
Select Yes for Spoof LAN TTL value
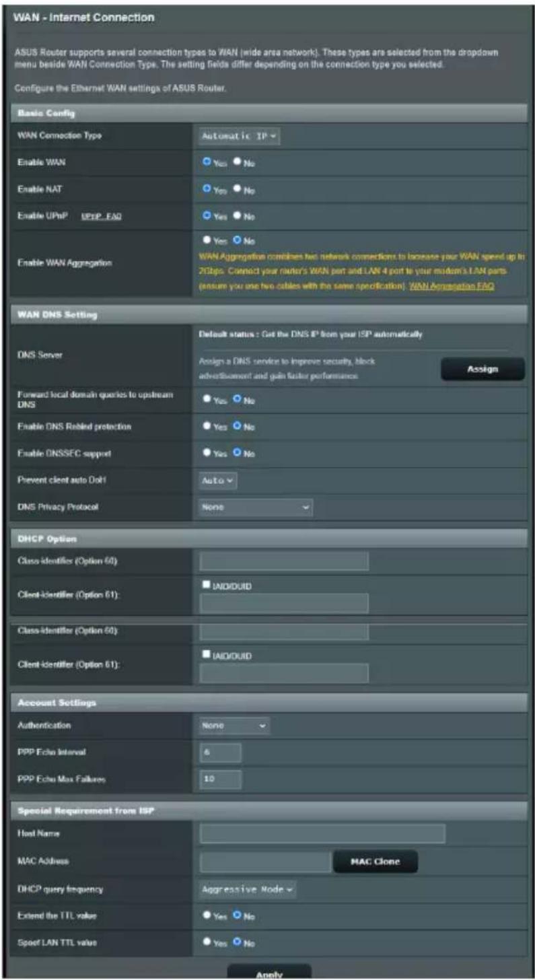tap(207, 942)
